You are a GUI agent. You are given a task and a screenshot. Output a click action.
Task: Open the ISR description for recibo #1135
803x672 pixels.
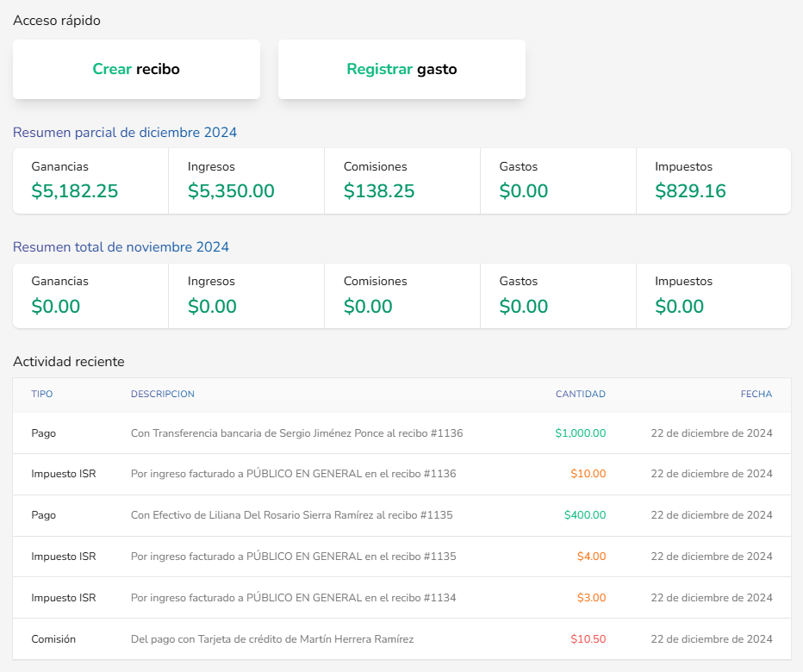click(x=294, y=557)
